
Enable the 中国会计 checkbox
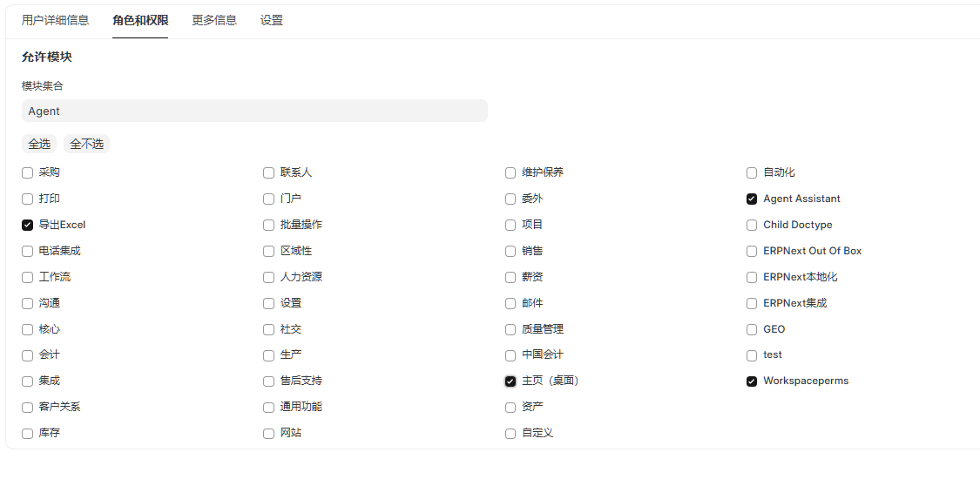click(510, 355)
